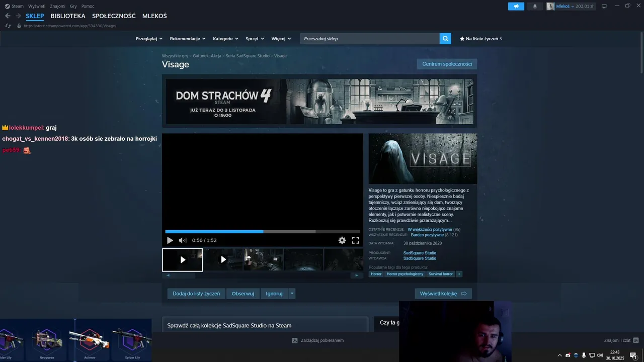Open Gatunek: Akcja breadcrumb

point(207,56)
